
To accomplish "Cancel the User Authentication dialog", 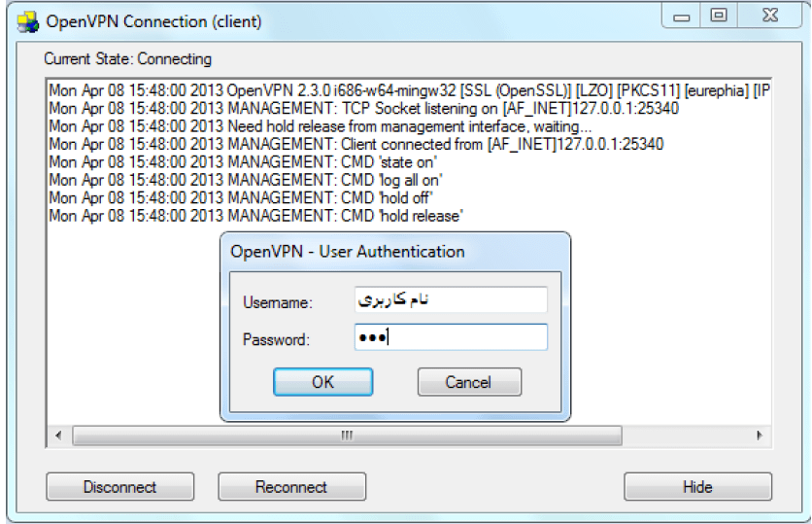I will tap(469, 382).
